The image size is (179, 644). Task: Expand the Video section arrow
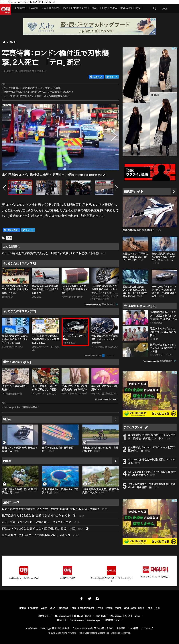click(115, 419)
